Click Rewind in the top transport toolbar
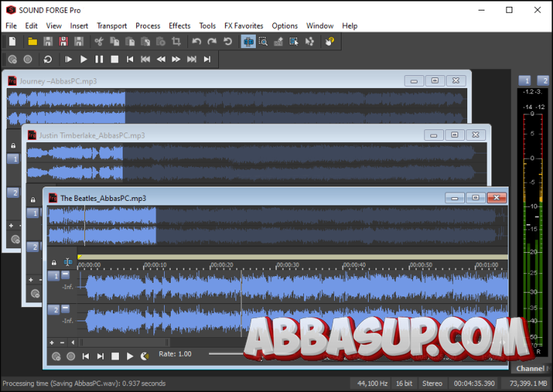 pyautogui.click(x=161, y=59)
